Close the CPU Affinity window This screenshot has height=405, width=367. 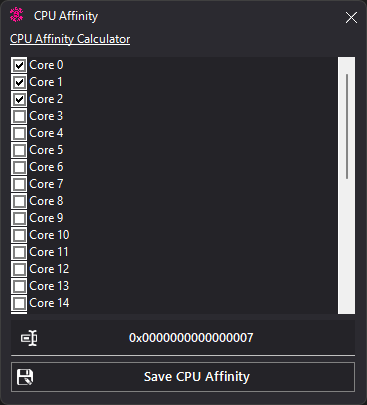(351, 17)
